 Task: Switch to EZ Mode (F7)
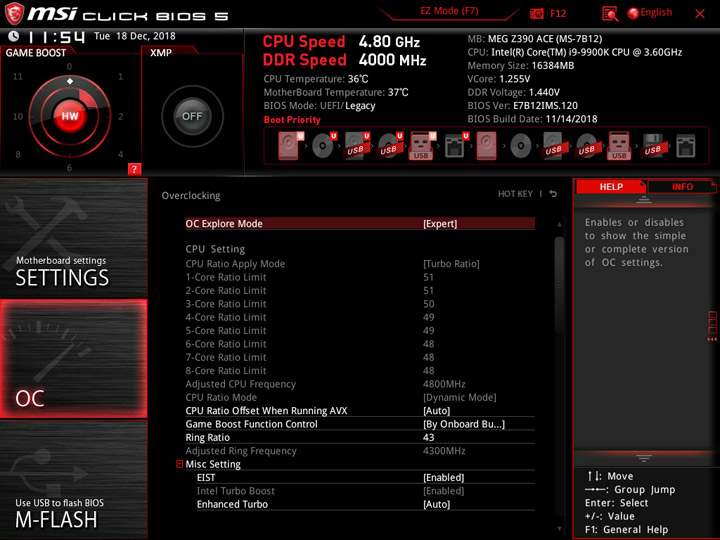pos(449,11)
